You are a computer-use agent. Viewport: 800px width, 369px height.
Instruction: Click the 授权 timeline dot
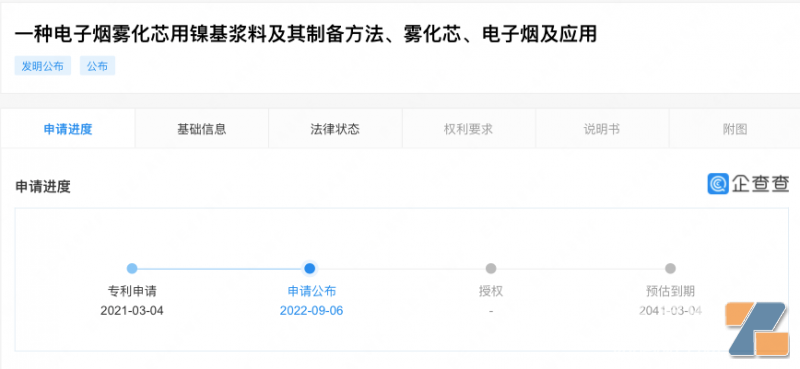pyautogui.click(x=491, y=268)
